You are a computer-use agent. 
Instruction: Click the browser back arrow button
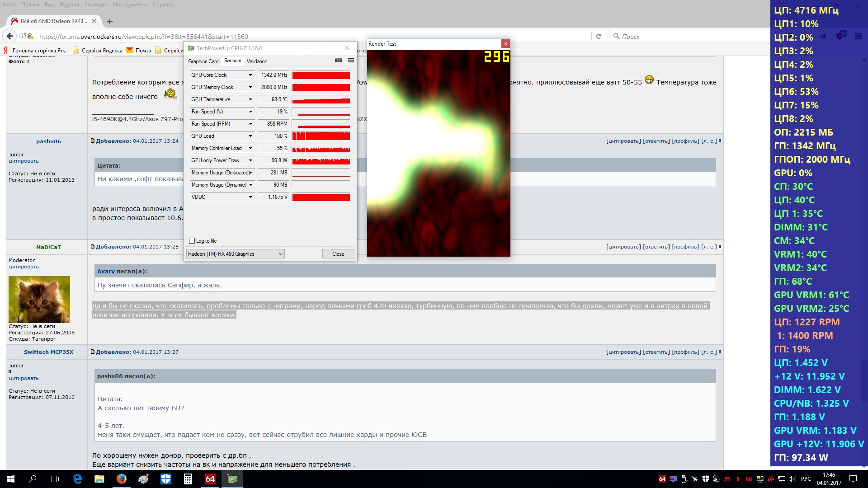click(x=9, y=37)
